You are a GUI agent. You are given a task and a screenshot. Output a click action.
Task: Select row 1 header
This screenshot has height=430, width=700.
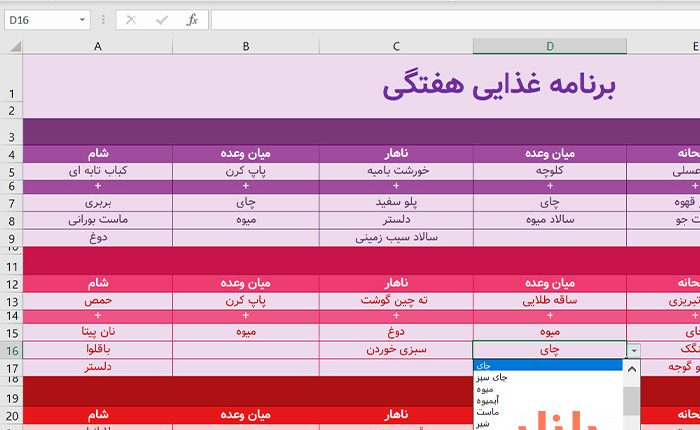[11, 79]
